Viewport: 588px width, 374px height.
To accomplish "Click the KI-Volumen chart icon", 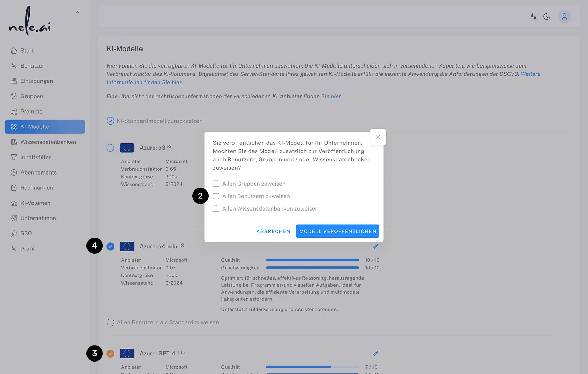I will 14,203.
